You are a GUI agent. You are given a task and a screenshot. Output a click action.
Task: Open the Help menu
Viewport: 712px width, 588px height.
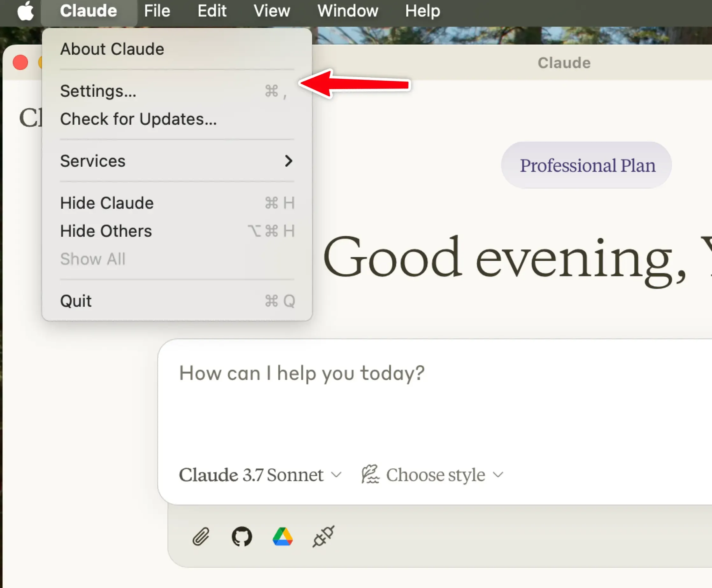point(422,11)
